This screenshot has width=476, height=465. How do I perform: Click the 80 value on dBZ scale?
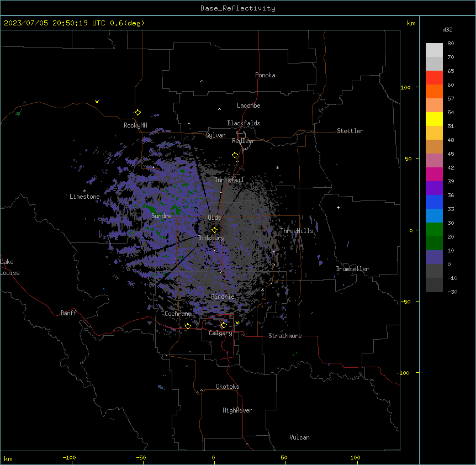click(451, 44)
